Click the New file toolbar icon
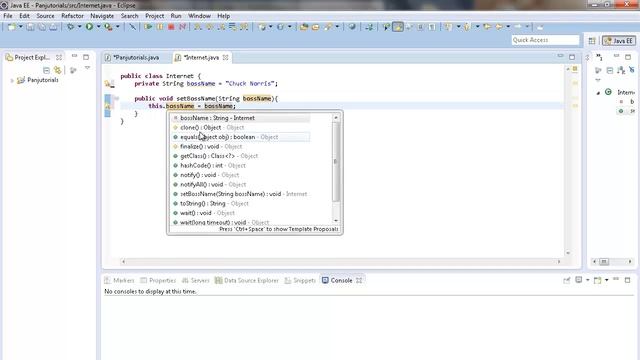 11,27
